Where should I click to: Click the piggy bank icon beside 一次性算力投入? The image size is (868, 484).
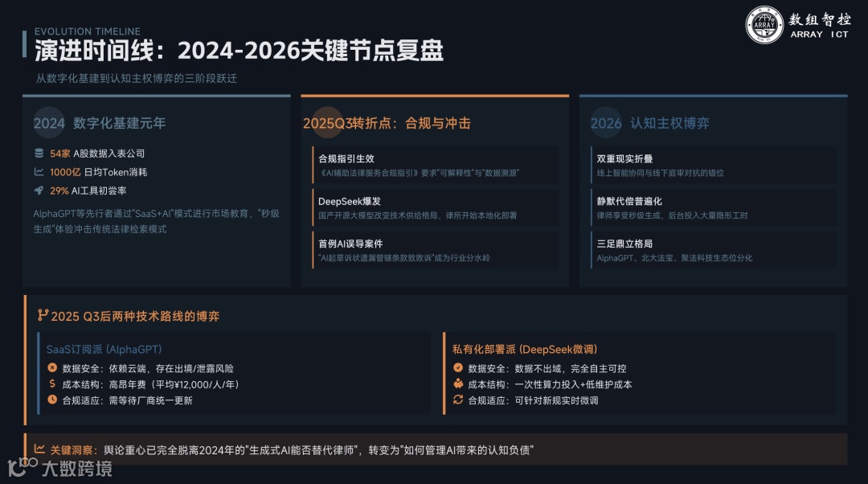[x=458, y=384]
